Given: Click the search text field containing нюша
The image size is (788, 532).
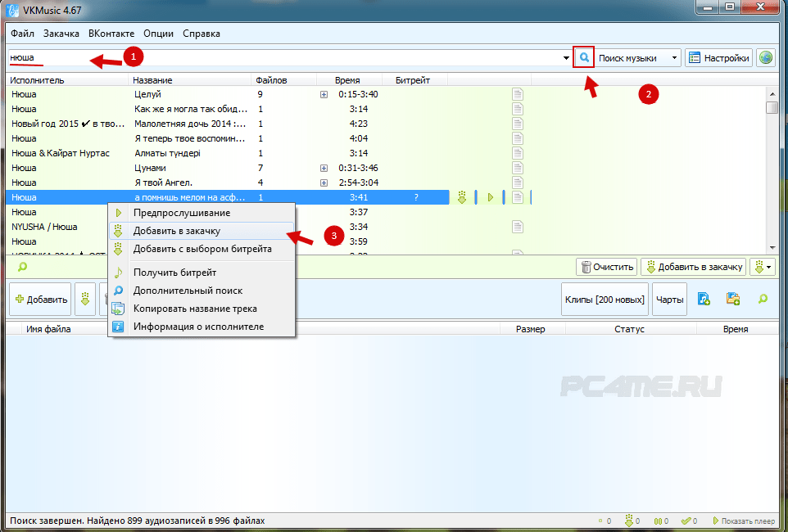Looking at the screenshot, I should tap(287, 58).
